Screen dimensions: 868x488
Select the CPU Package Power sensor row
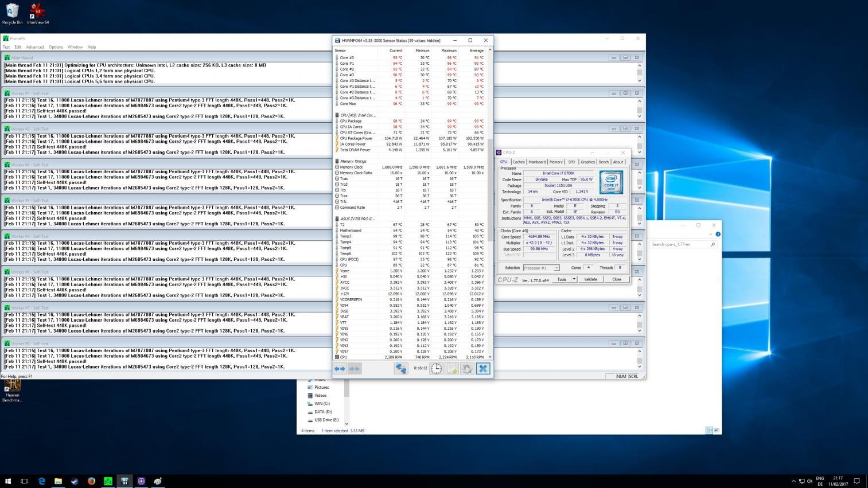[410, 138]
